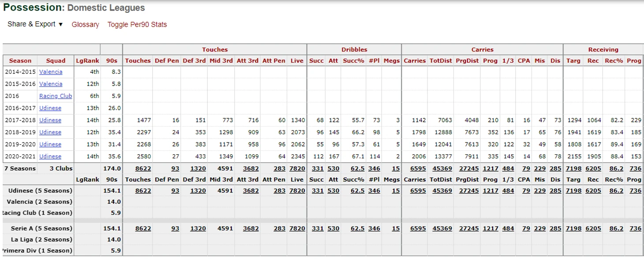Open total Live 7820 in 7 Seasons row
644x259 pixels.
coord(297,169)
